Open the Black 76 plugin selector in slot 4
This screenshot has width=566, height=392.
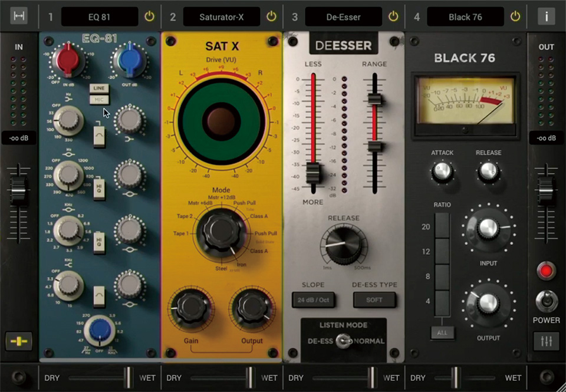tap(465, 17)
